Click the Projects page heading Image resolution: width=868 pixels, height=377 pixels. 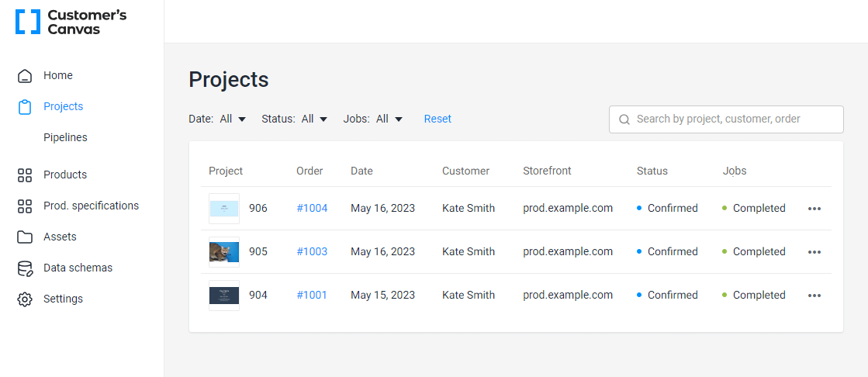(x=229, y=80)
